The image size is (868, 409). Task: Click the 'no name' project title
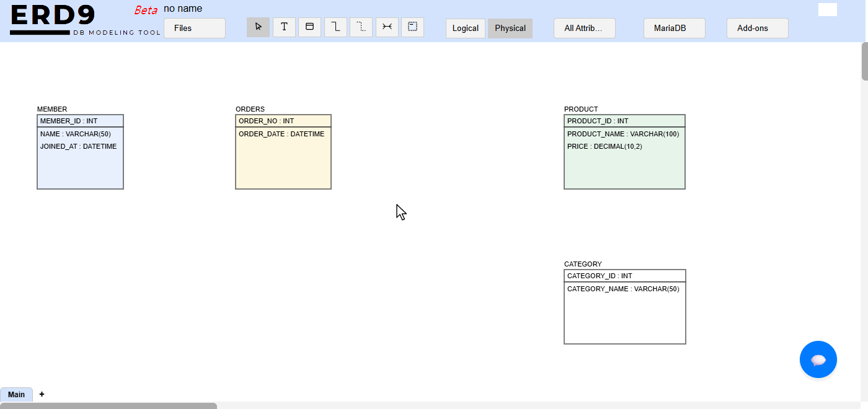tap(183, 9)
